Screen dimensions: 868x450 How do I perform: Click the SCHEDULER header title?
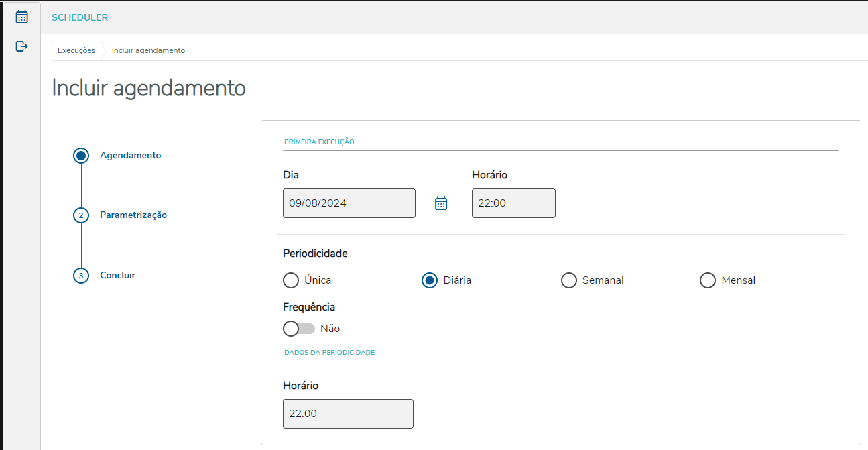[x=80, y=17]
